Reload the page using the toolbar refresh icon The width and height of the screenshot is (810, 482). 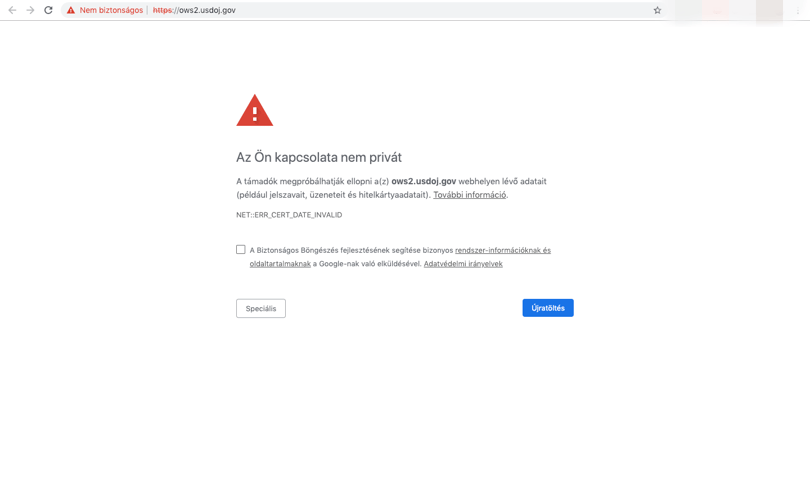click(x=48, y=10)
